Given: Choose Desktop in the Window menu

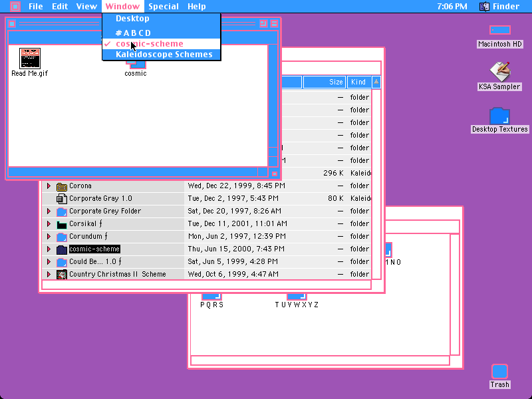Looking at the screenshot, I should [x=162, y=19].
